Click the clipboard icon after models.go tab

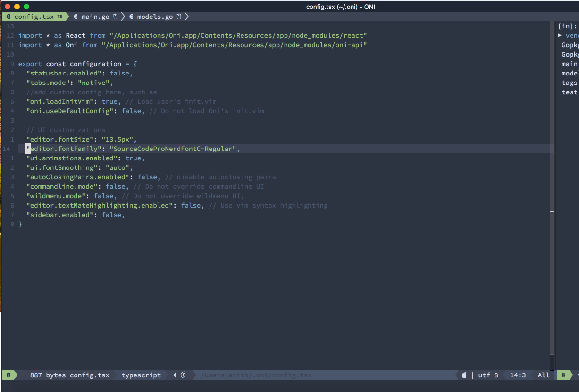coord(179,17)
